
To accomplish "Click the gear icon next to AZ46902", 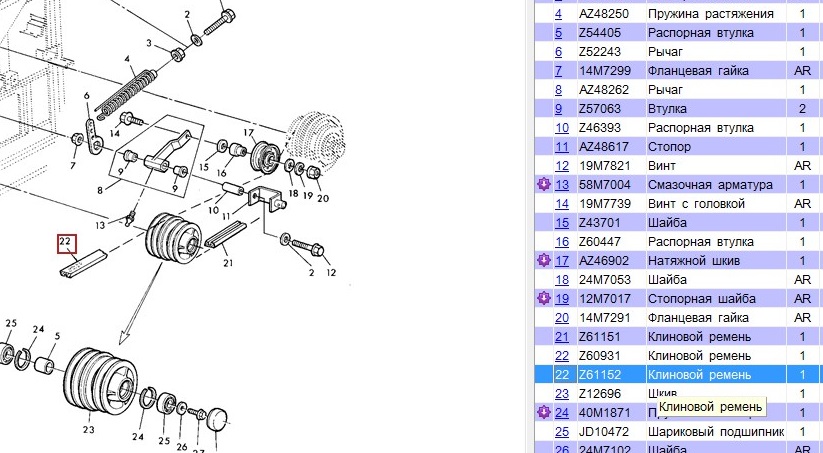I will pyautogui.click(x=543, y=260).
